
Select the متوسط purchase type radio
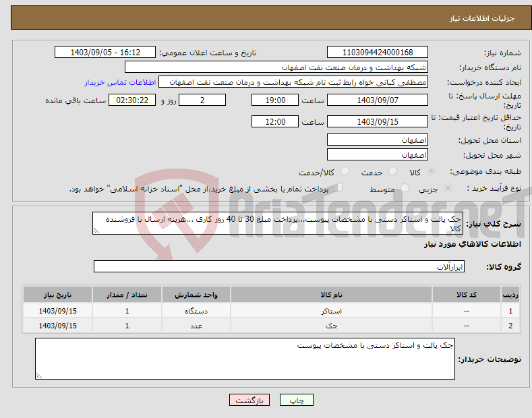coord(405,187)
